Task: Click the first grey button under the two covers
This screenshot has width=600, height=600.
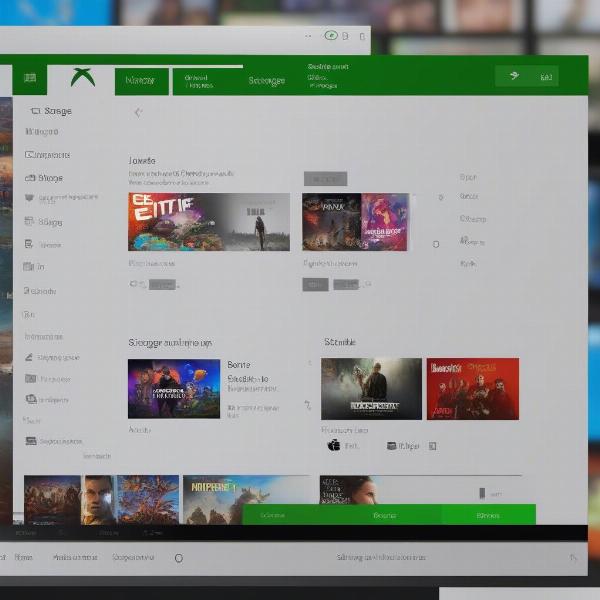Action: 315,285
